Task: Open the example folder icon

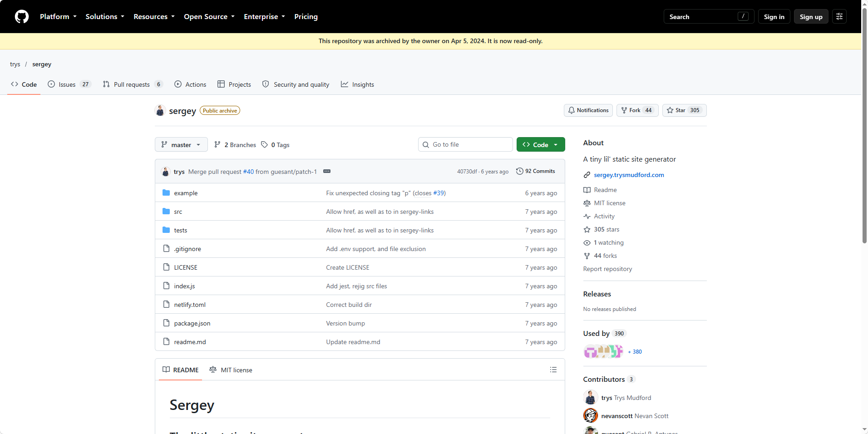Action: tap(166, 192)
